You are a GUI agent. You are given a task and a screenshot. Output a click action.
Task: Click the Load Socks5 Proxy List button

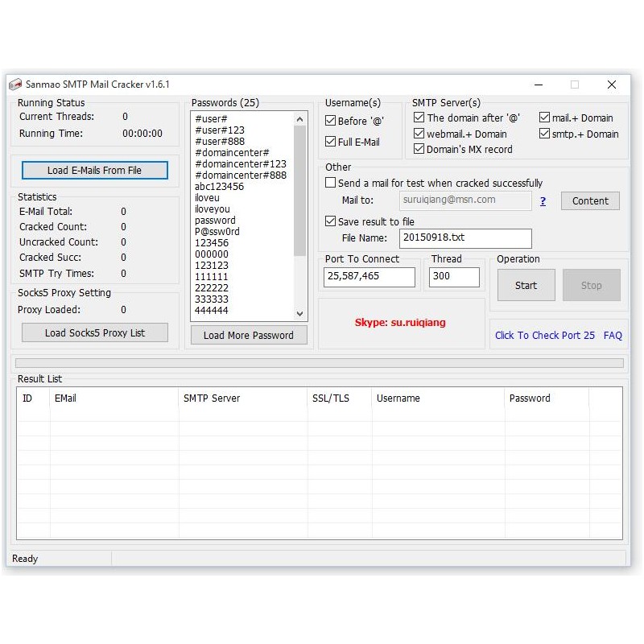tap(95, 332)
